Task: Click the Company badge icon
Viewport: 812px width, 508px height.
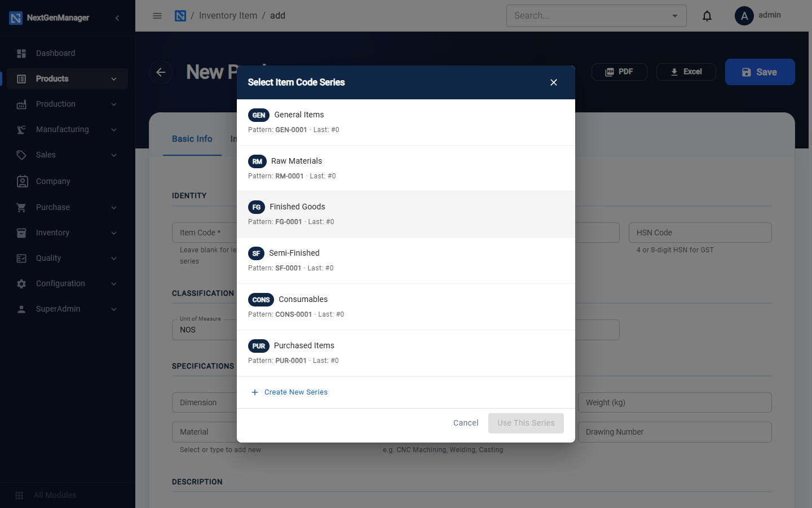Action: tap(22, 181)
